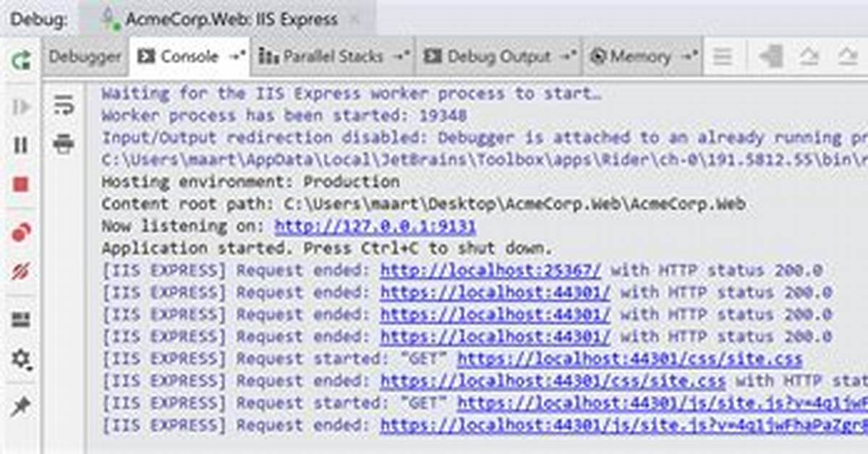Toggle soft-wrap for console output
The height and width of the screenshot is (454, 868).
click(64, 106)
